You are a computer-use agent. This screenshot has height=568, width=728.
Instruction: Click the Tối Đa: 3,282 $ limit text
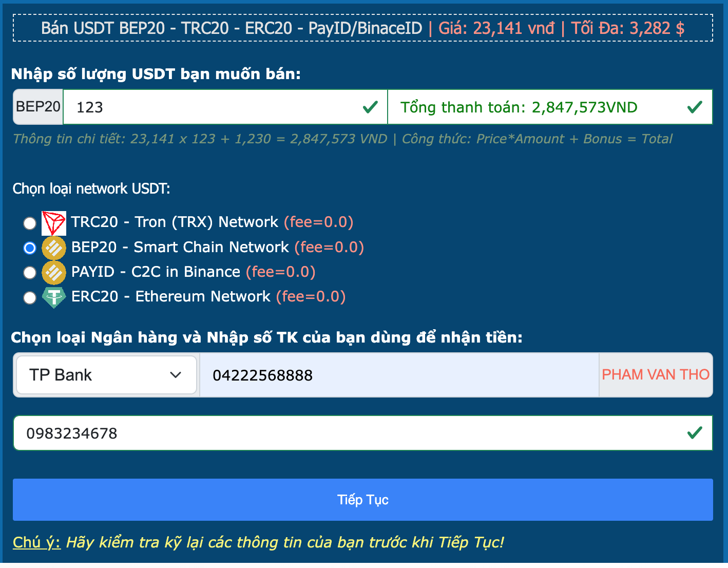point(627,28)
